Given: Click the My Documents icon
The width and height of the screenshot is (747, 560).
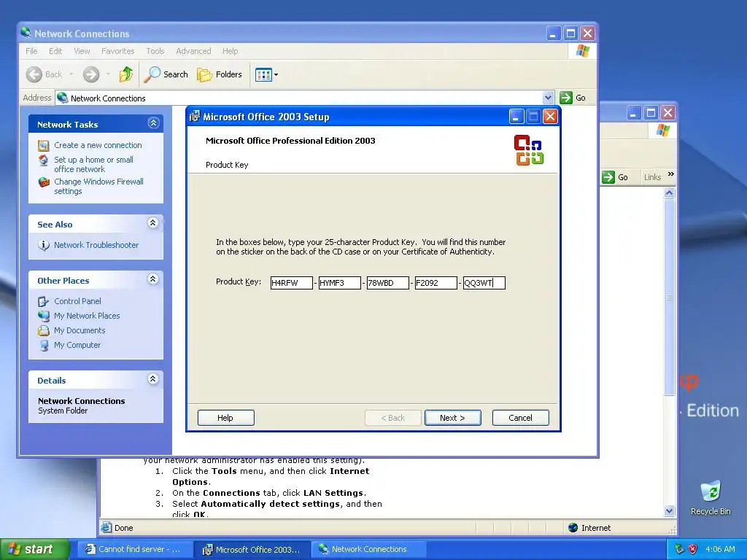Looking at the screenshot, I should 43,330.
